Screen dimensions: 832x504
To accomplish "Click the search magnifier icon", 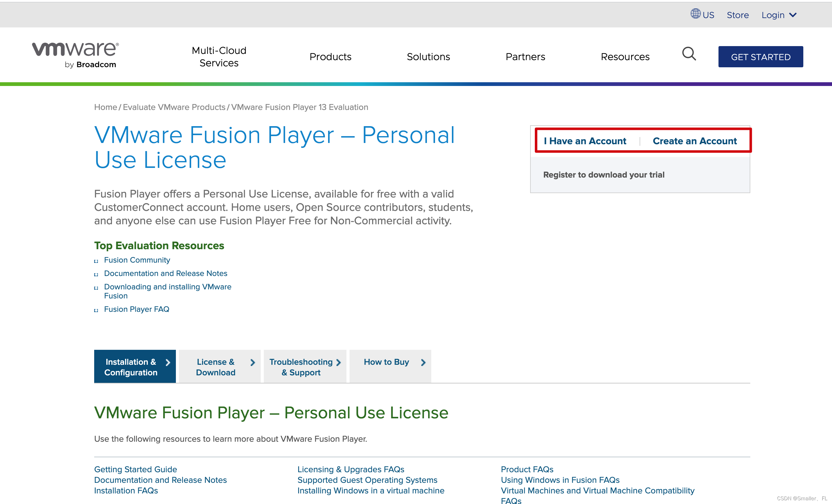I will 689,54.
